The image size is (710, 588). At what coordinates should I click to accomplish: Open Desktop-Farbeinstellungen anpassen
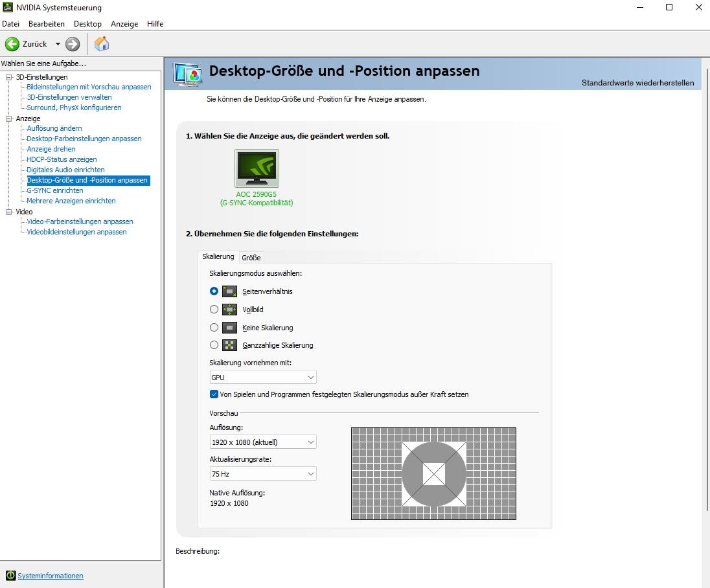click(84, 139)
